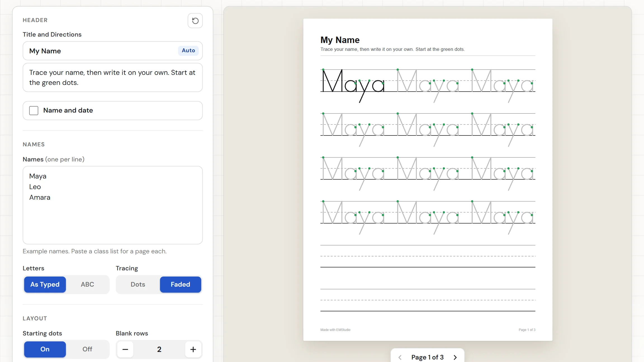
Task: Turn starting dots On
Action: (45, 349)
